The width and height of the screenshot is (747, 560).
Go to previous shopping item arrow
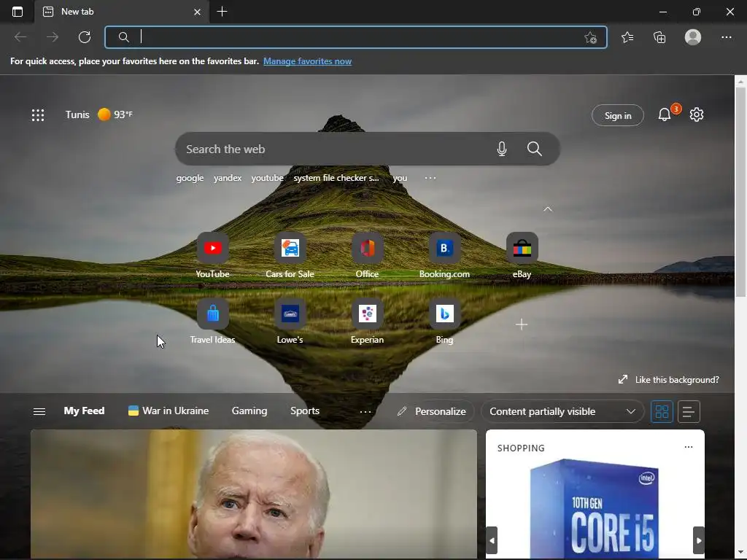point(492,540)
